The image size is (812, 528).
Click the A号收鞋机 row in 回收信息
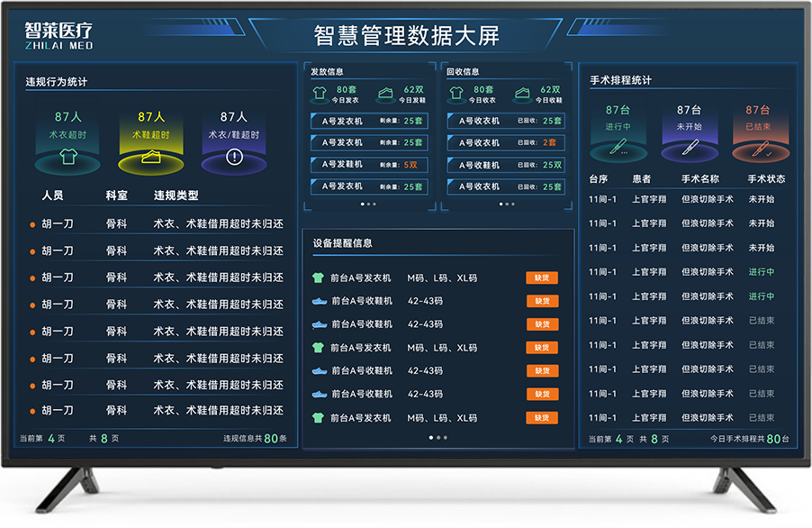pos(507,165)
